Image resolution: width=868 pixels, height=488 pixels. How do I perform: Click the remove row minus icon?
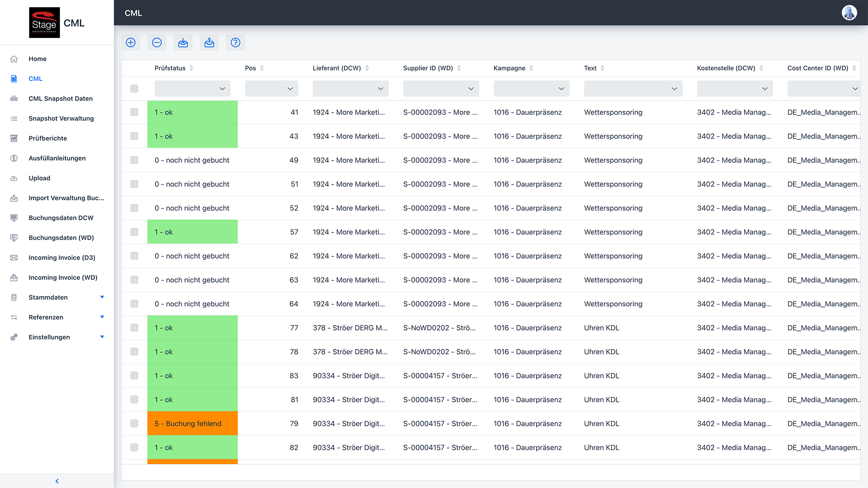157,42
